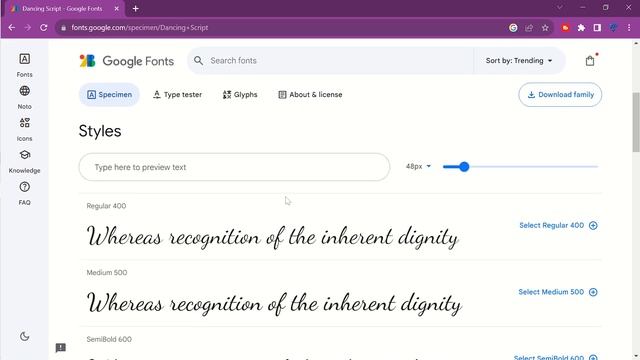Open the Icons section in sidebar
The image size is (640, 360).
coord(24,129)
